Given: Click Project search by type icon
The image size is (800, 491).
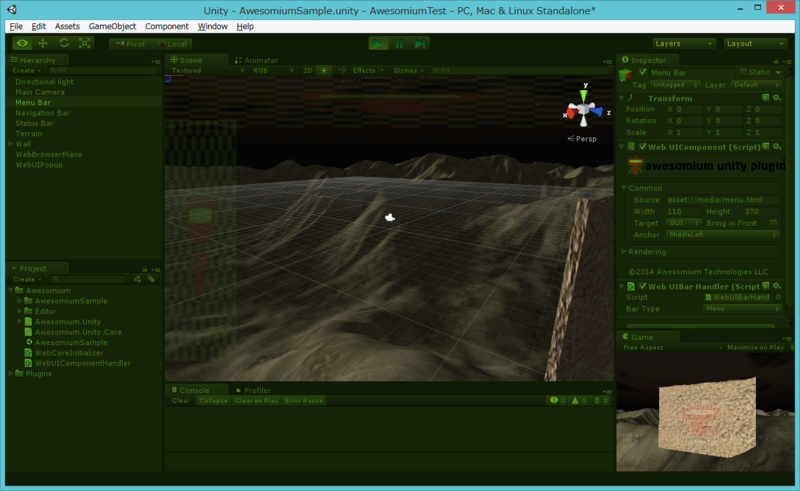Looking at the screenshot, I should [x=137, y=279].
